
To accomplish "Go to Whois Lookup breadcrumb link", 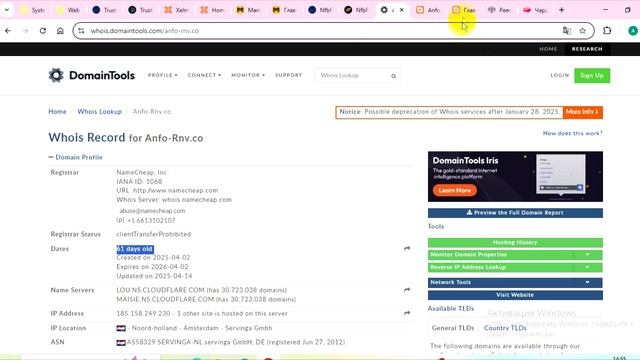I will point(100,111).
